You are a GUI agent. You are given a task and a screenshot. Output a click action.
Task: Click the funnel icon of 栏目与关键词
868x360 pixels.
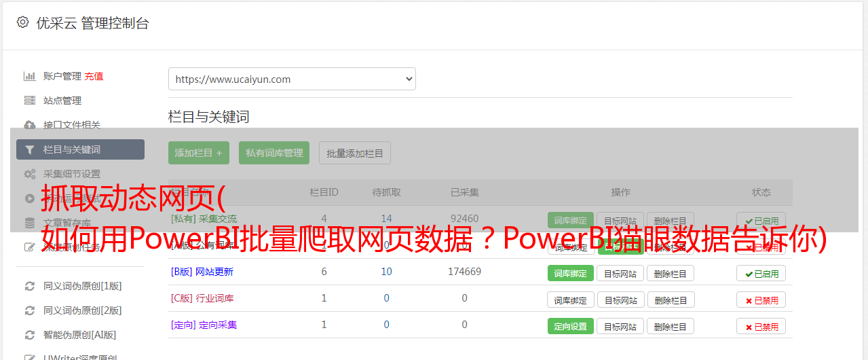[30, 149]
